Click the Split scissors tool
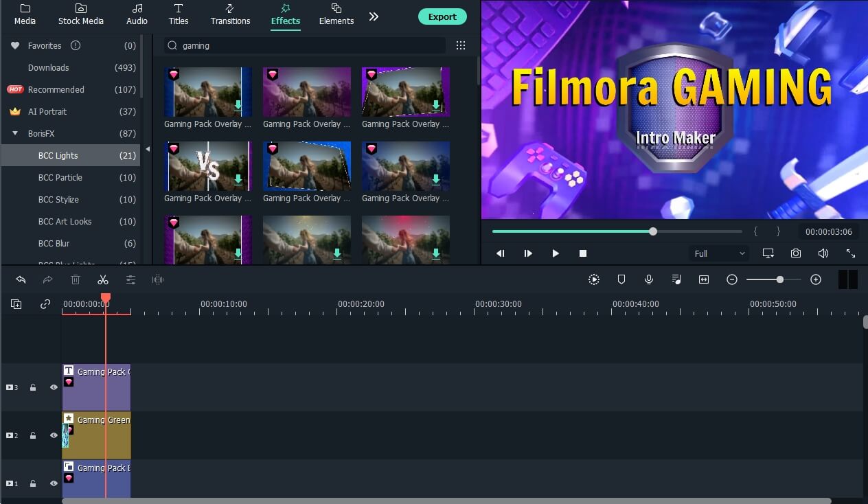 [x=103, y=279]
